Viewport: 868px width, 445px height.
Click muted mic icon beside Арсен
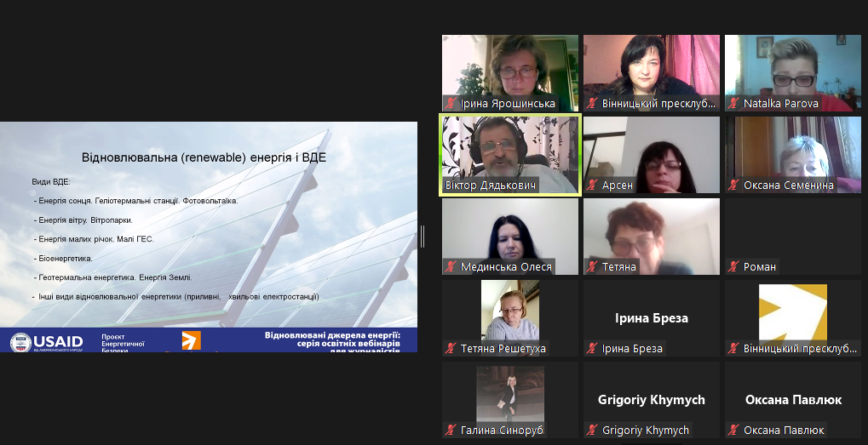pyautogui.click(x=592, y=185)
